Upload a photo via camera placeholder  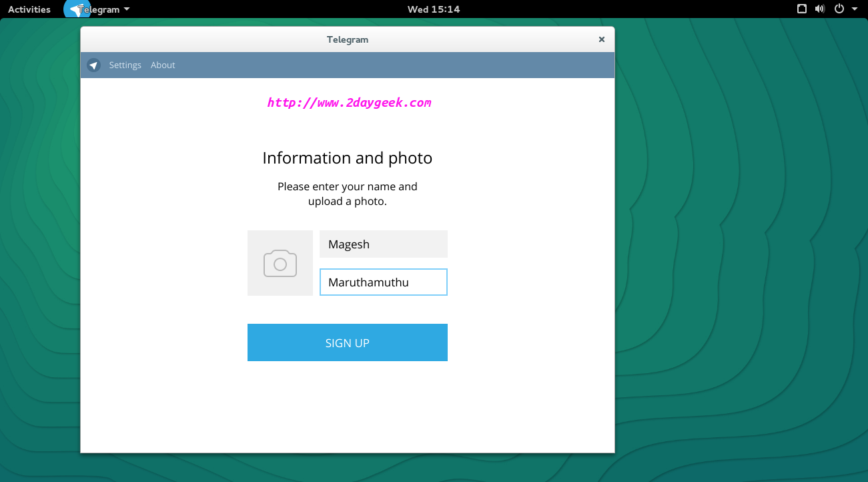pyautogui.click(x=280, y=263)
